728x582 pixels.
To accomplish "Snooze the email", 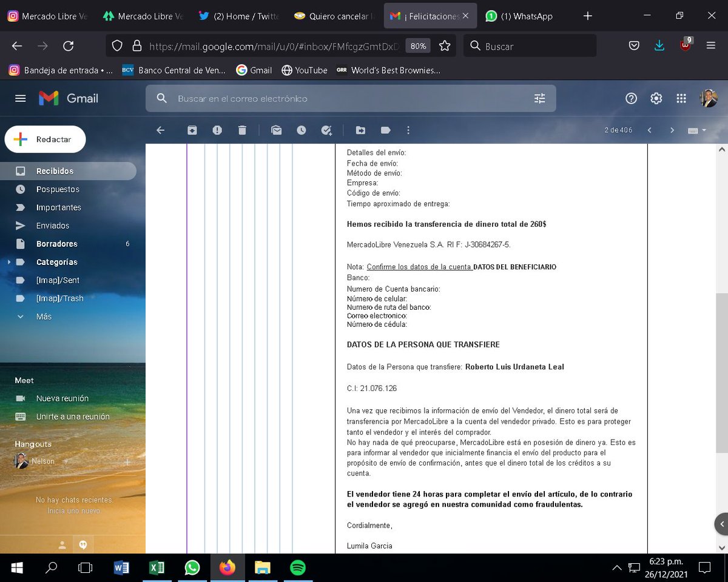I will 303,130.
